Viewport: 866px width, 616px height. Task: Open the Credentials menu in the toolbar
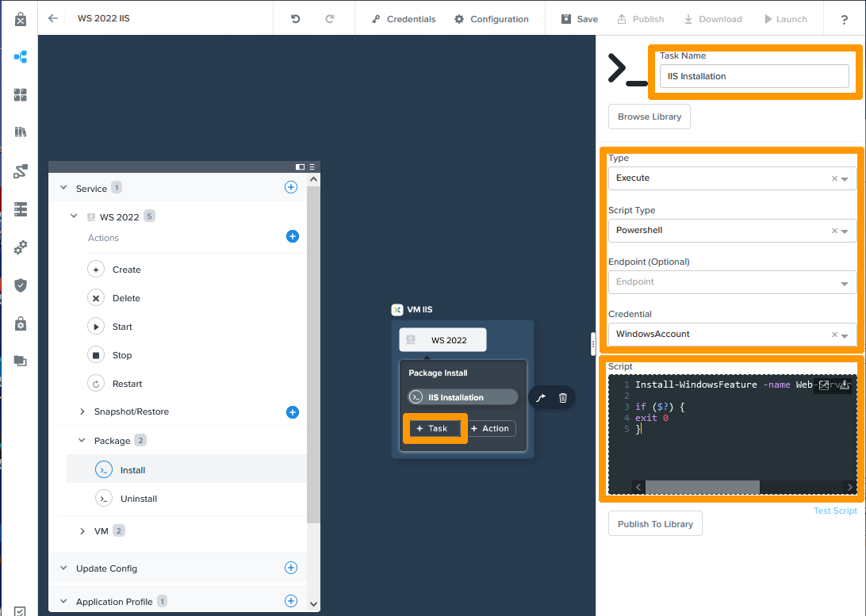click(x=403, y=19)
